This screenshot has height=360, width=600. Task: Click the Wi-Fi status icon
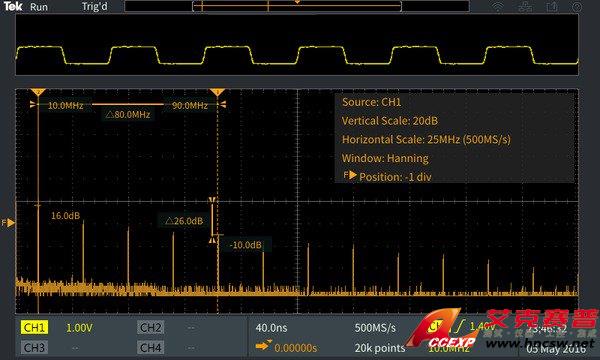(497, 7)
